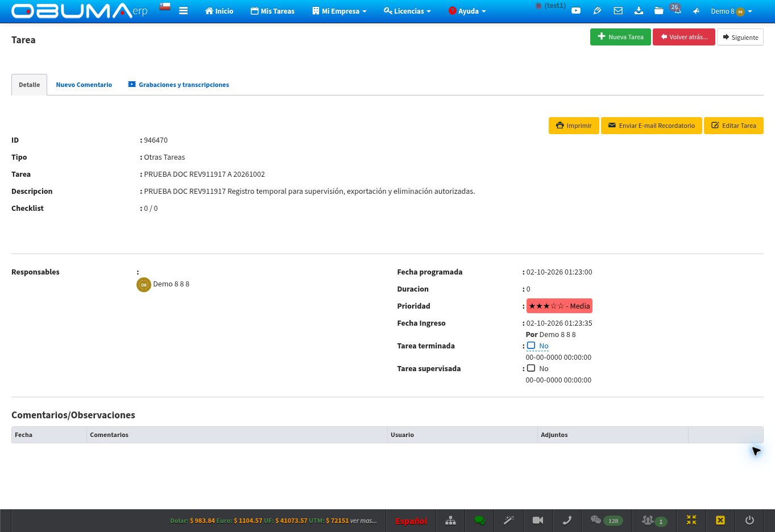Click the Editar Tarea button

click(733, 126)
